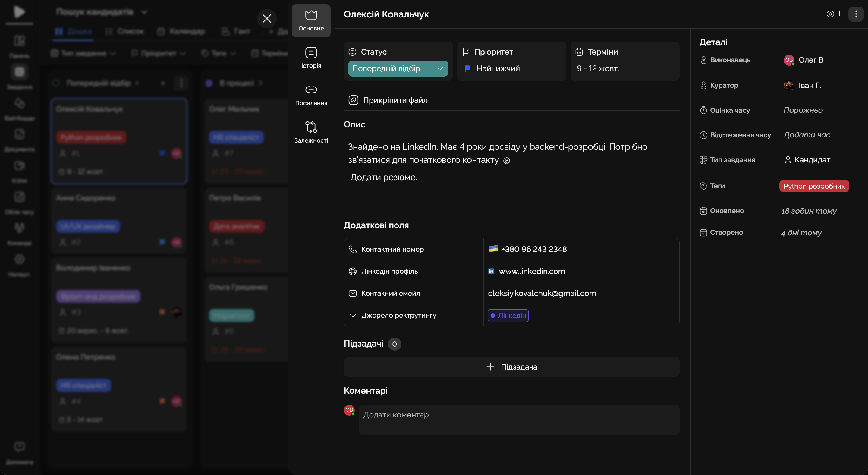
Task: Switch to the Основне tab
Action: click(311, 21)
